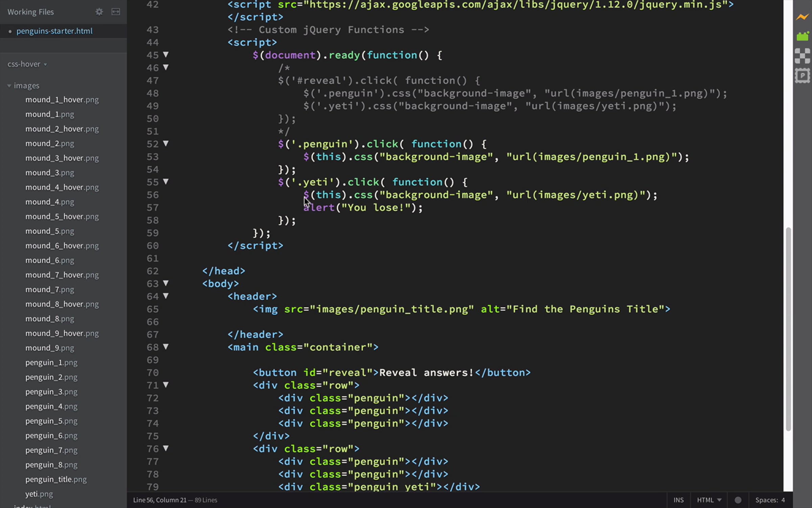Open penguin_title.png in file tree
Viewport: 812px width, 508px height.
click(56, 479)
